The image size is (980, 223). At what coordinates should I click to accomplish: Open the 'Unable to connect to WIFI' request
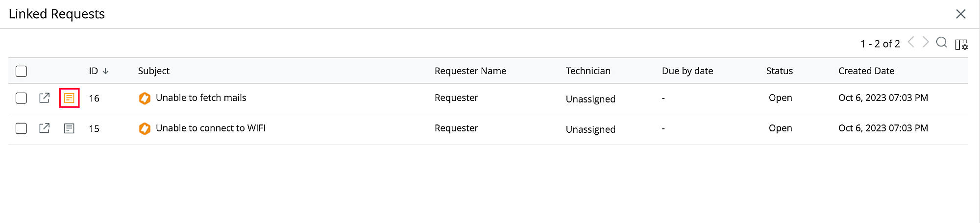[x=210, y=128]
